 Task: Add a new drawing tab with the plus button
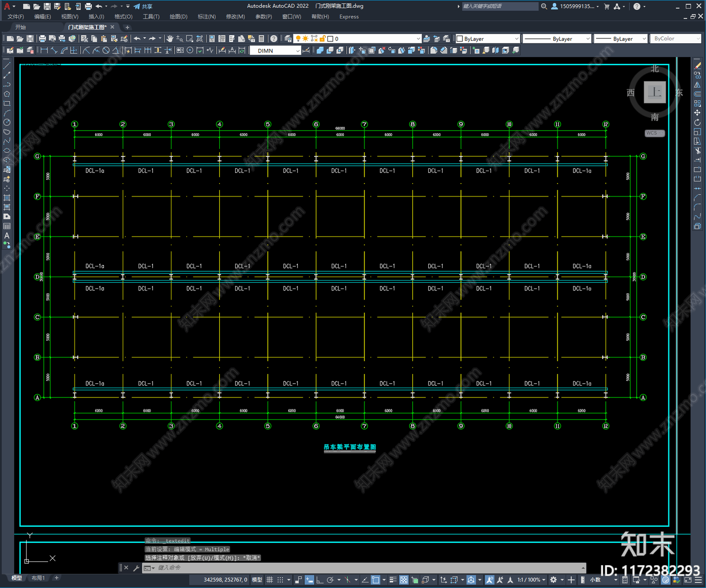click(127, 27)
